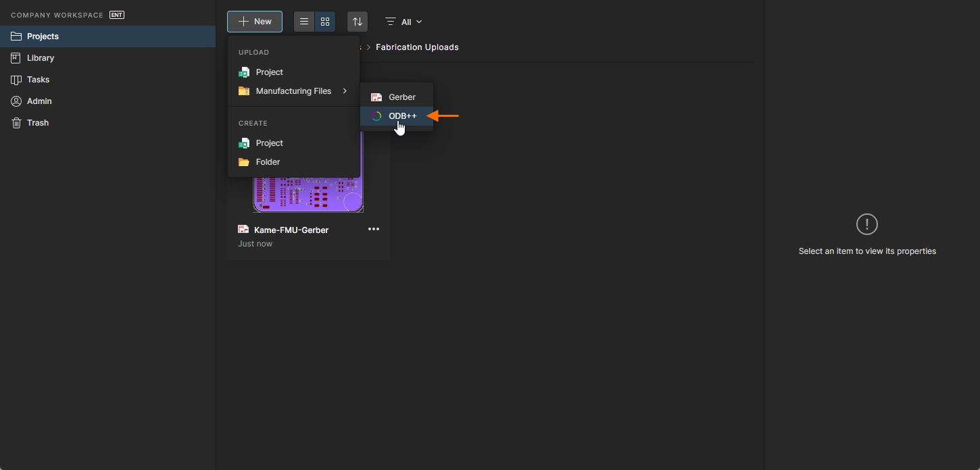Open the Library section

[107, 58]
